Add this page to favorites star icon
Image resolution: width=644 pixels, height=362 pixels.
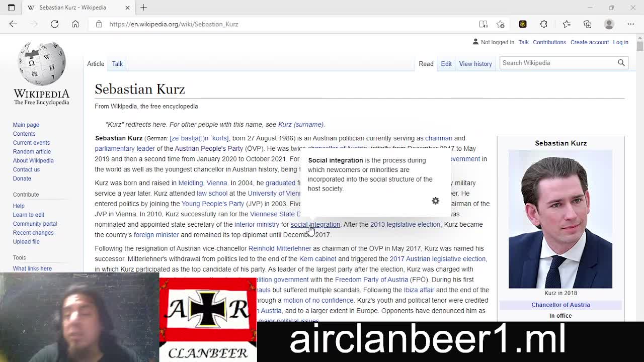[501, 24]
